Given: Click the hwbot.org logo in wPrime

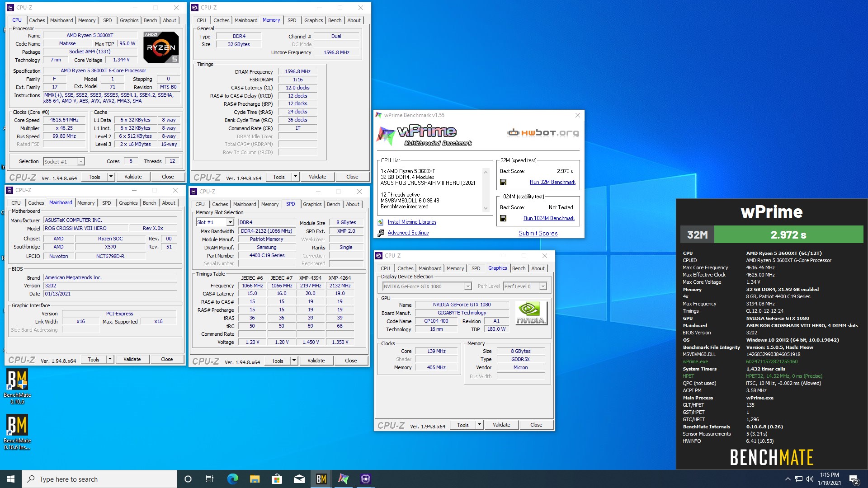Looking at the screenshot, I should (x=543, y=133).
